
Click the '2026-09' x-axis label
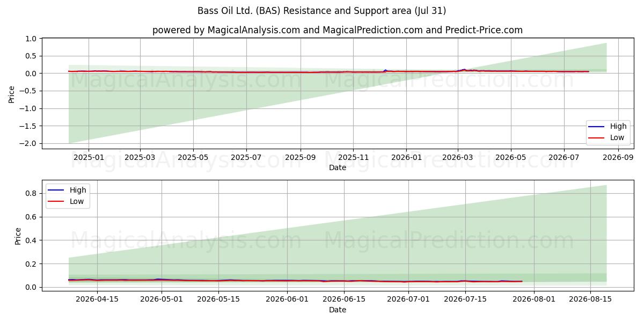618,158
